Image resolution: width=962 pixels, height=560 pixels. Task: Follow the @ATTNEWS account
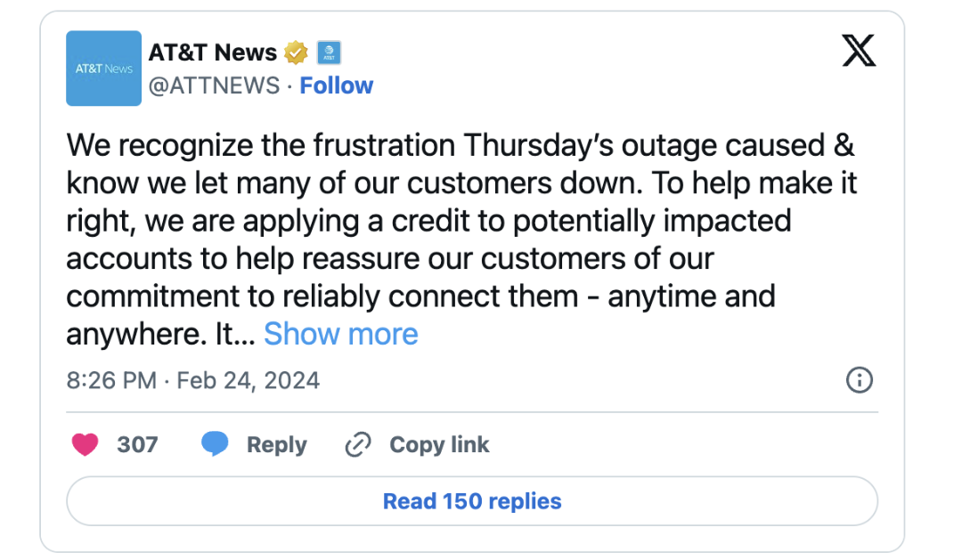coord(336,85)
